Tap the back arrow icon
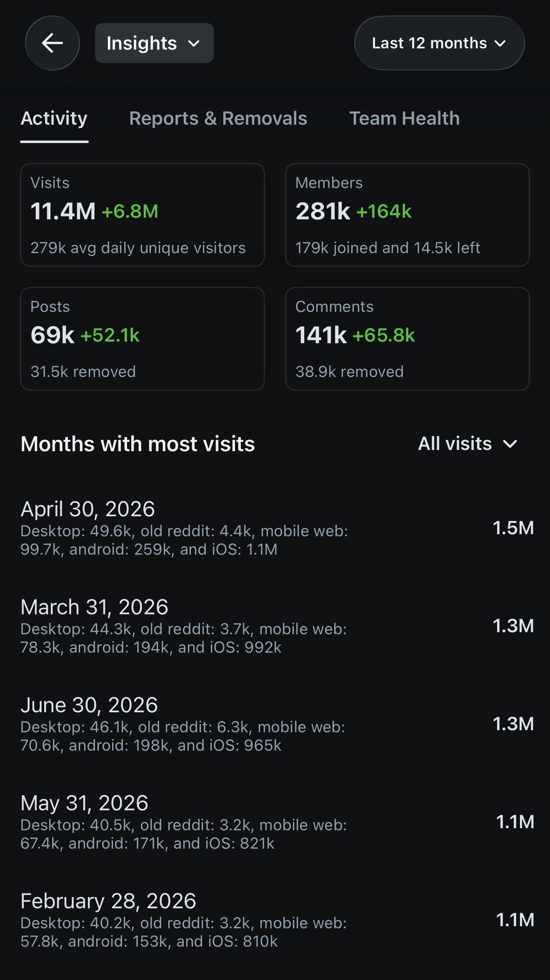The height and width of the screenshot is (980, 550). click(x=52, y=43)
